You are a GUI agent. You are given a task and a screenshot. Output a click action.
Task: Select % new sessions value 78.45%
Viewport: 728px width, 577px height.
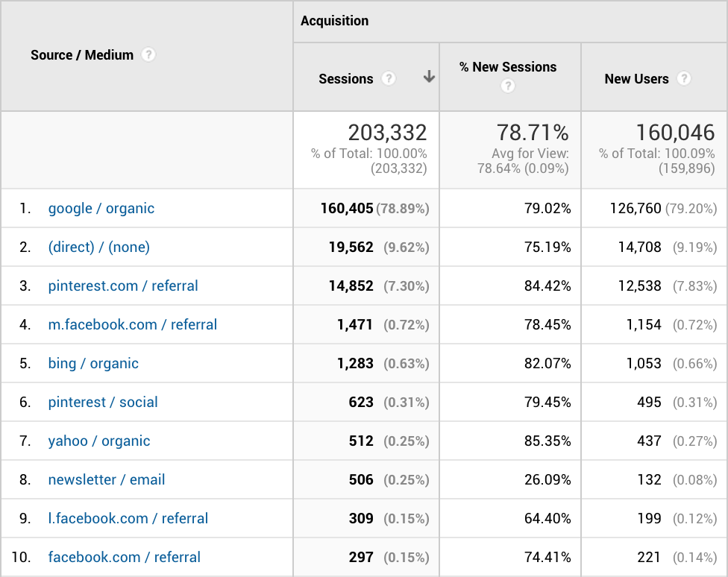point(547,324)
